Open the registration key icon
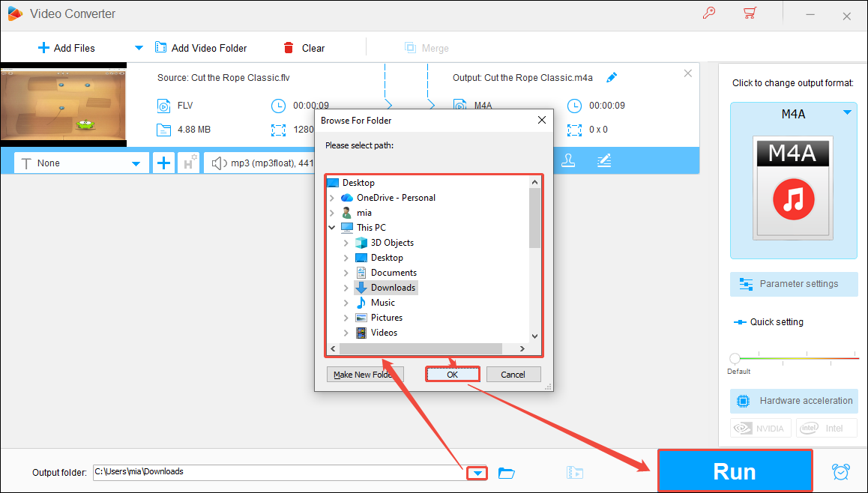868x493 pixels. tap(709, 13)
